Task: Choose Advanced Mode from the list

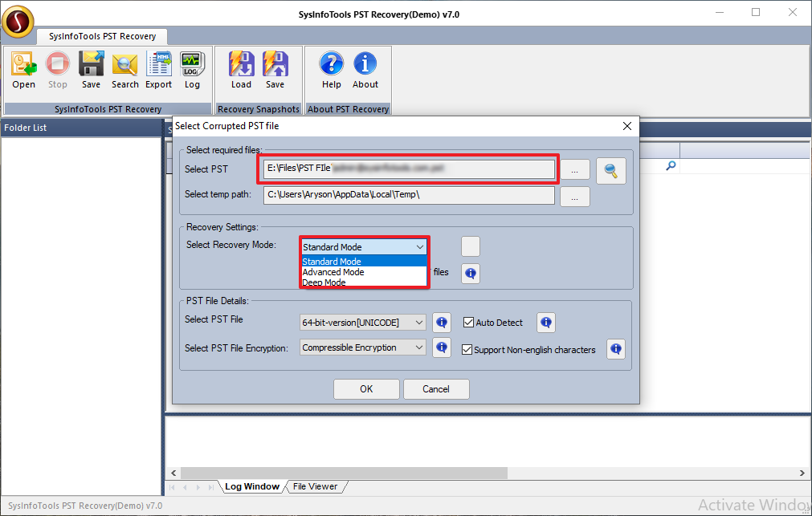Action: click(364, 272)
